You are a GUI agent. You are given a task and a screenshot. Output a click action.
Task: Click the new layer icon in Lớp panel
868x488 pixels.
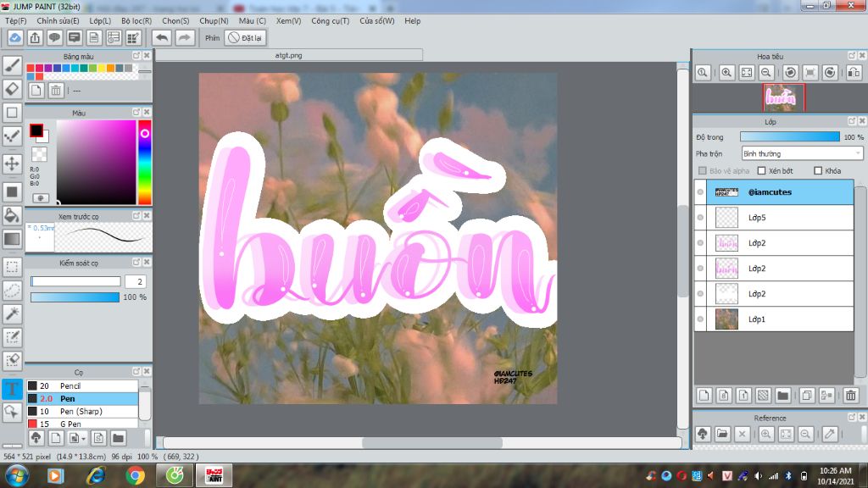coord(704,395)
